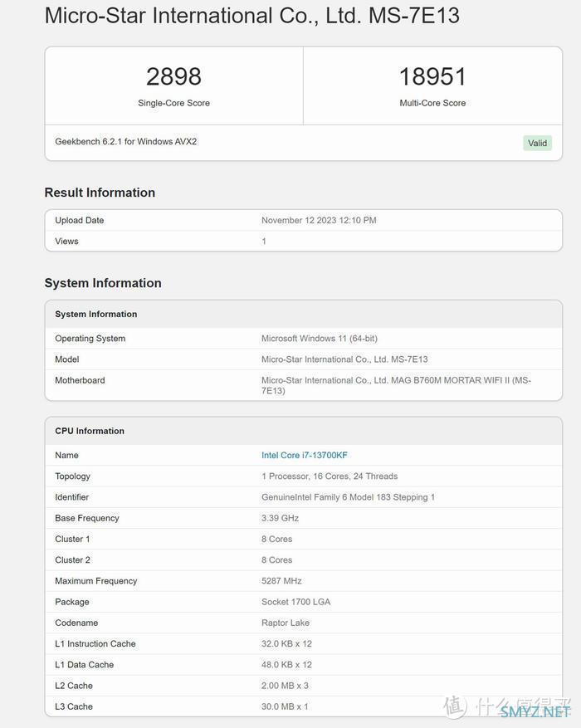581x728 pixels.
Task: Open the Intel Core i7-13700KF link
Action: click(x=305, y=455)
